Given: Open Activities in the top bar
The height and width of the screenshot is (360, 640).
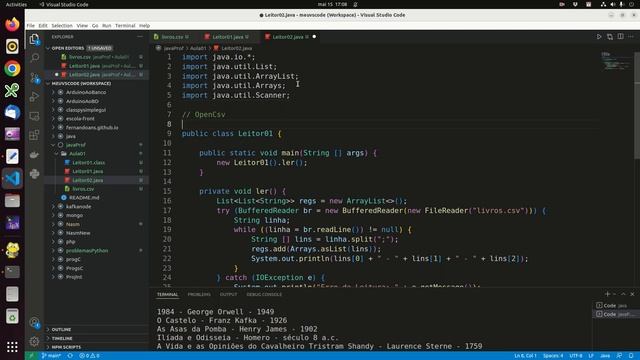Looking at the screenshot, I should [x=16, y=4].
